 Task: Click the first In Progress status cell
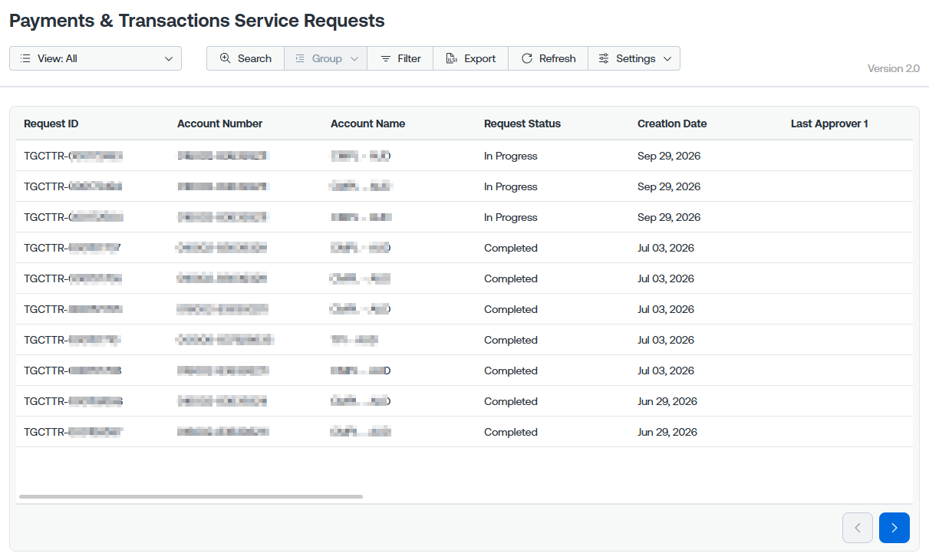coord(511,156)
